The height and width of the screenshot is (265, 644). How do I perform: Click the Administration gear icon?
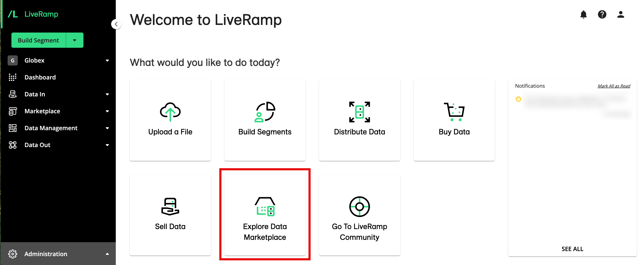tap(12, 254)
